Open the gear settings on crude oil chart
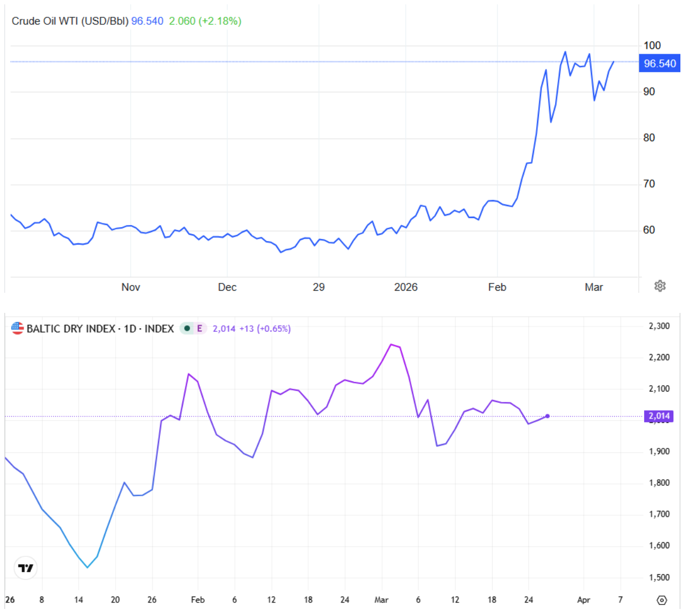 click(660, 286)
